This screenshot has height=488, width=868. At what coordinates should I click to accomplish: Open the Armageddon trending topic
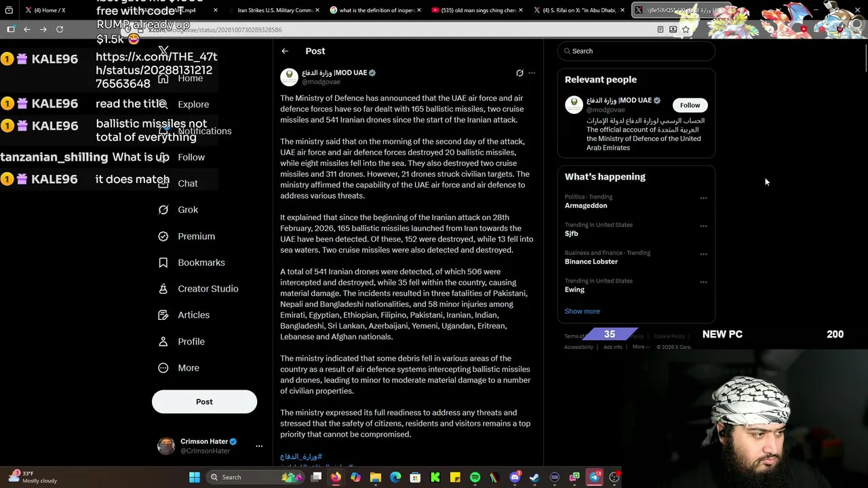pos(586,205)
